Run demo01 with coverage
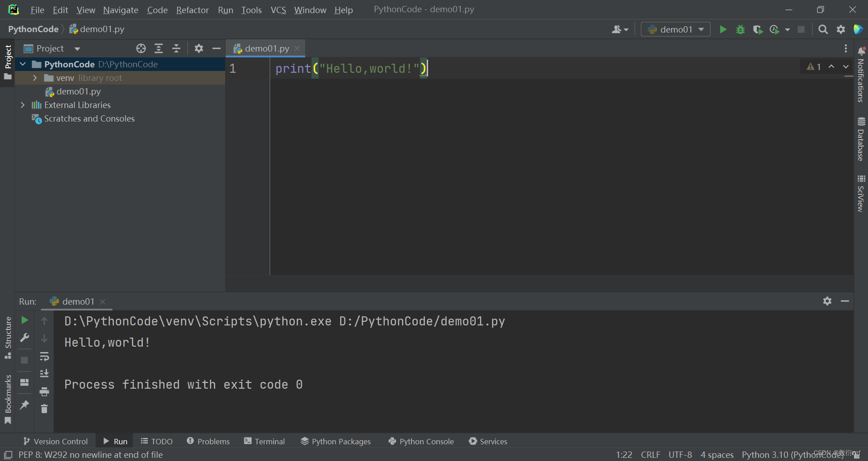 tap(758, 29)
